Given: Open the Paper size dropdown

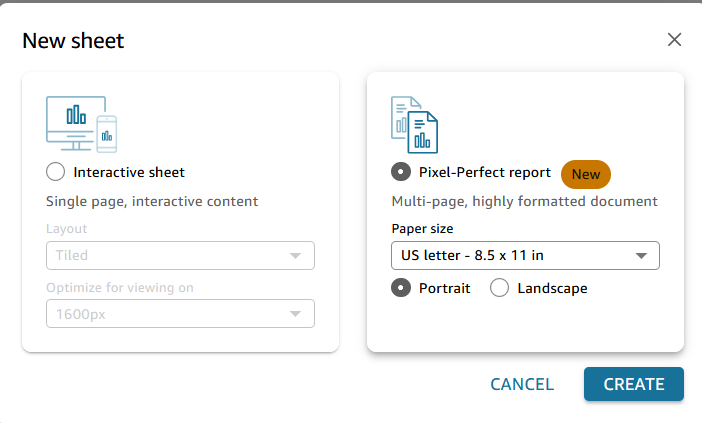Looking at the screenshot, I should click(x=525, y=256).
